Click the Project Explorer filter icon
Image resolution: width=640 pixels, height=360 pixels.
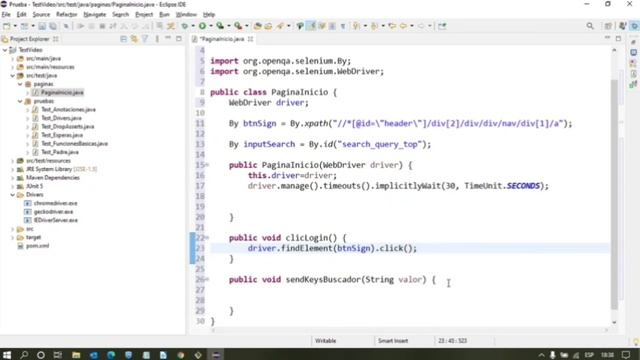point(145,39)
